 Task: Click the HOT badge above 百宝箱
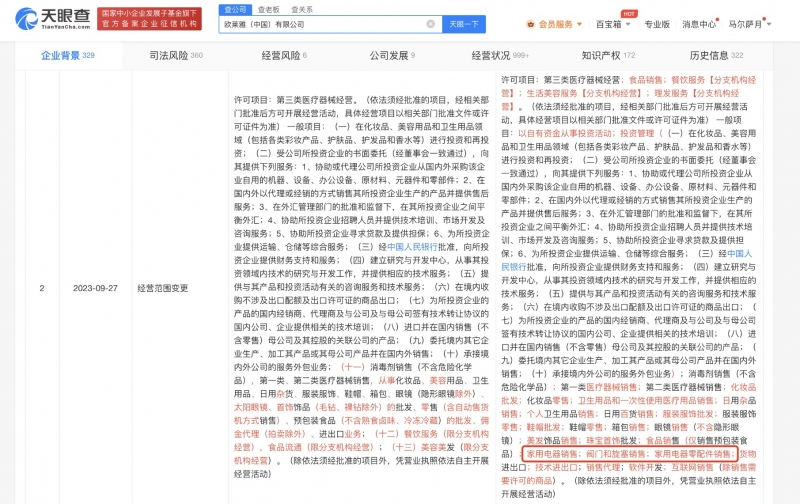[x=629, y=14]
